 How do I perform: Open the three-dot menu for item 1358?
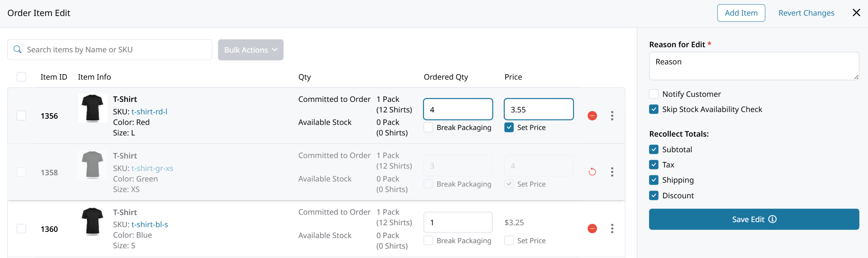(x=612, y=172)
